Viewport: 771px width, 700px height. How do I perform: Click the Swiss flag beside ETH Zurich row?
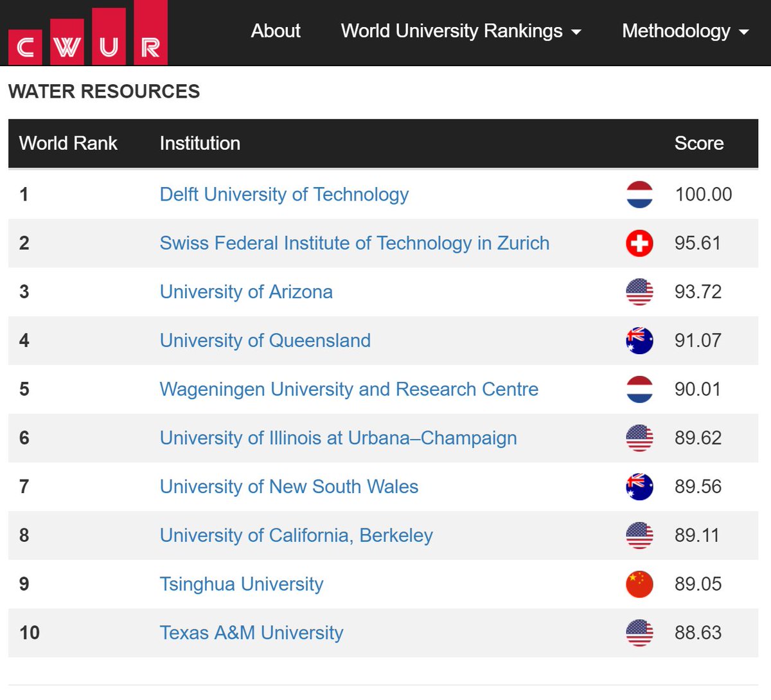(x=639, y=243)
